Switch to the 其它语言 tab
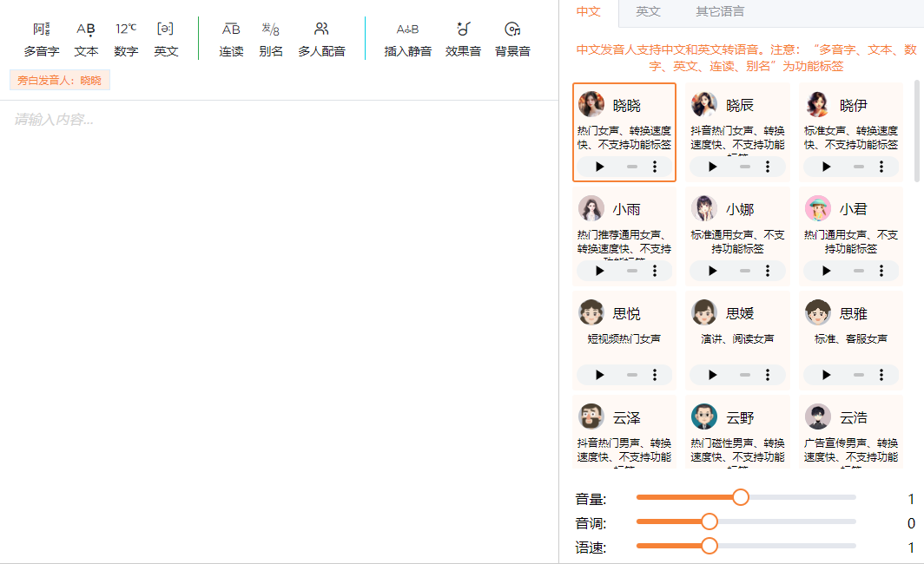The height and width of the screenshot is (564, 924). point(719,12)
